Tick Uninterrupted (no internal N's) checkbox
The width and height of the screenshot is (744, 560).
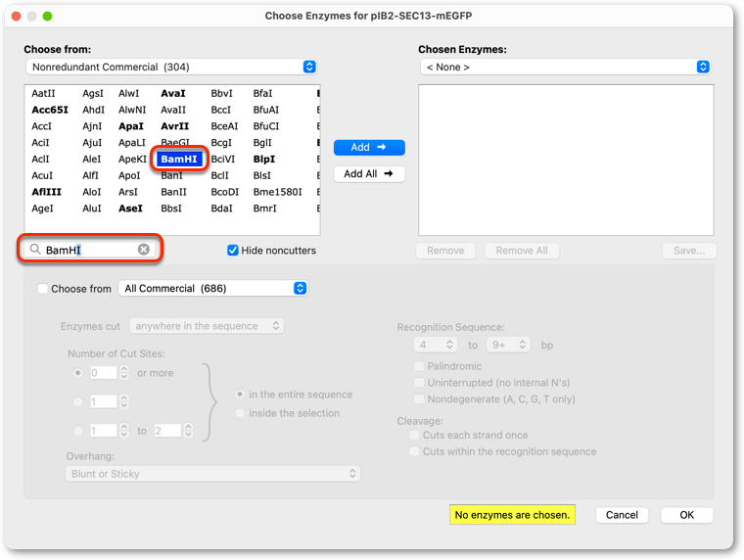(419, 383)
